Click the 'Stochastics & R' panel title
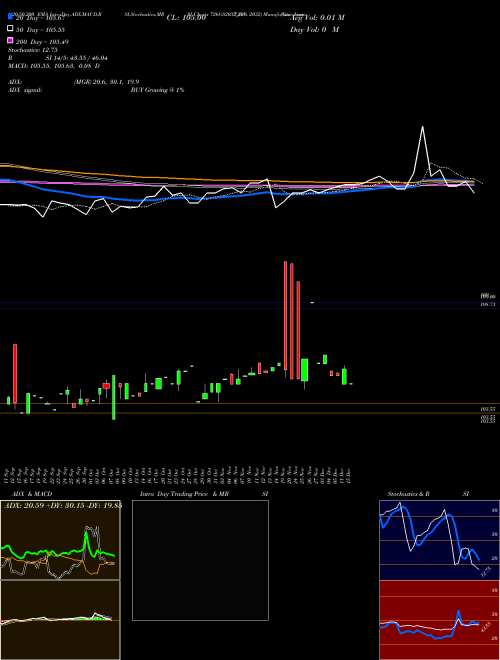This screenshot has width=500, height=660. pos(408,494)
